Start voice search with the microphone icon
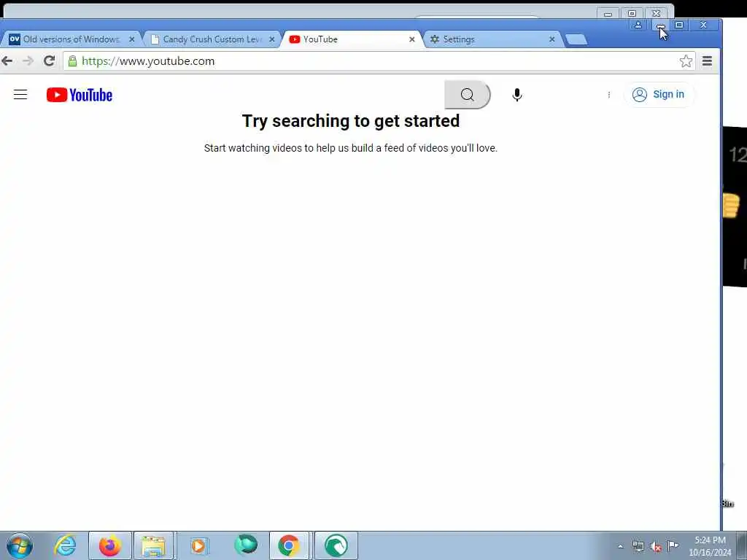Screen dimensions: 747x560 pos(517,94)
